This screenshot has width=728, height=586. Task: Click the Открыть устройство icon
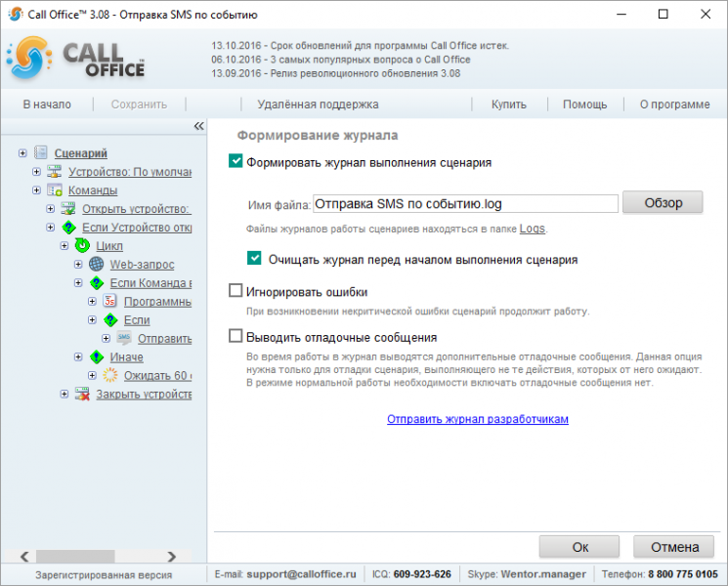pyautogui.click(x=68, y=208)
